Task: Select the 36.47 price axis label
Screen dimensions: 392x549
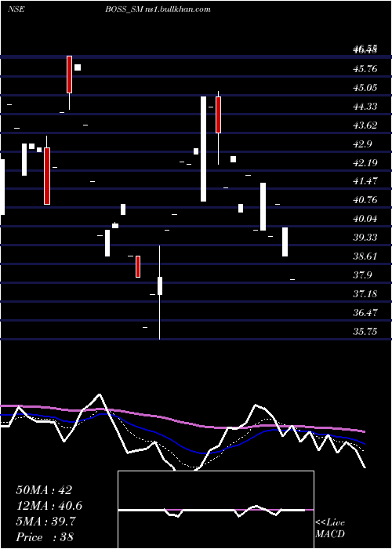Action: [x=365, y=313]
